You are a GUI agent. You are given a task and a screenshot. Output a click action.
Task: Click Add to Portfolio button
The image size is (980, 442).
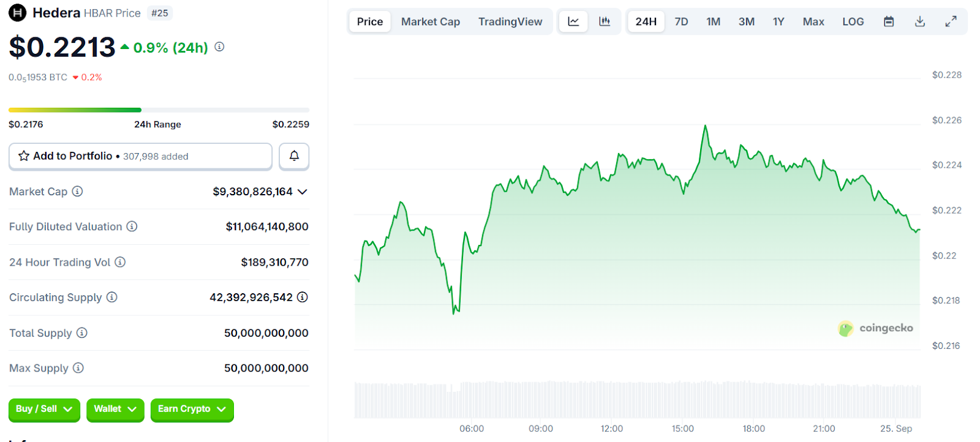pos(140,156)
